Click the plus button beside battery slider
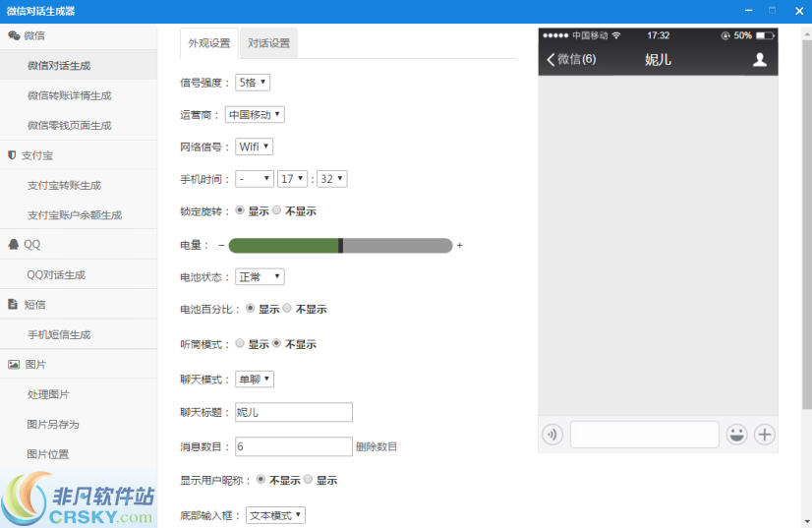Screen dimensions: 812x528 point(459,245)
